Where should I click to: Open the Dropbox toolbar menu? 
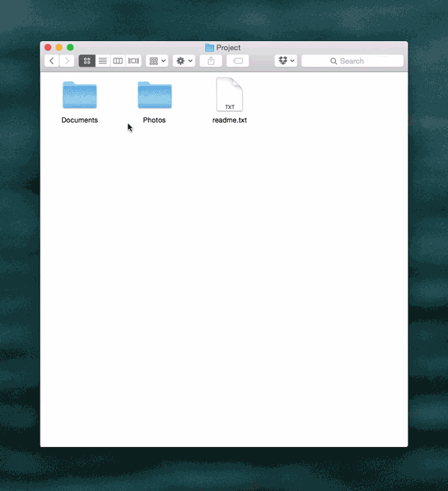(x=286, y=61)
